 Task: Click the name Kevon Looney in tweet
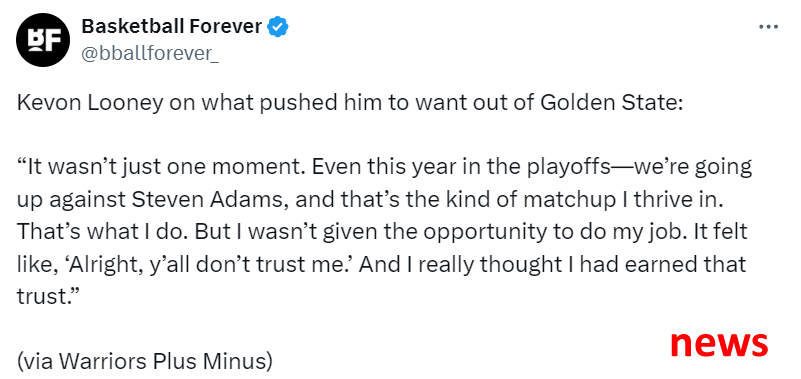click(90, 103)
